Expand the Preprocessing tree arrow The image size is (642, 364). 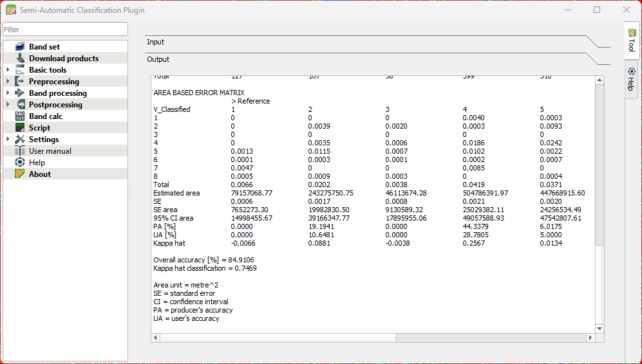[x=8, y=82]
